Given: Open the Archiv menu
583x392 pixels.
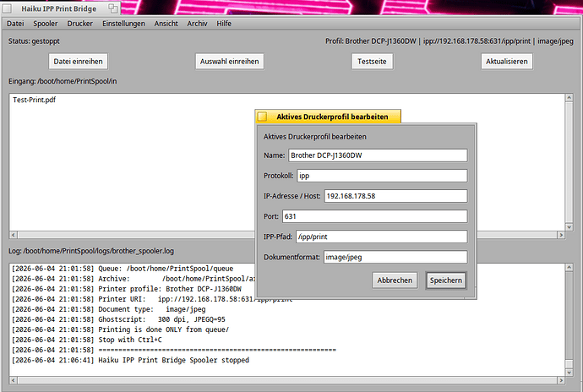Looking at the screenshot, I should coord(197,24).
